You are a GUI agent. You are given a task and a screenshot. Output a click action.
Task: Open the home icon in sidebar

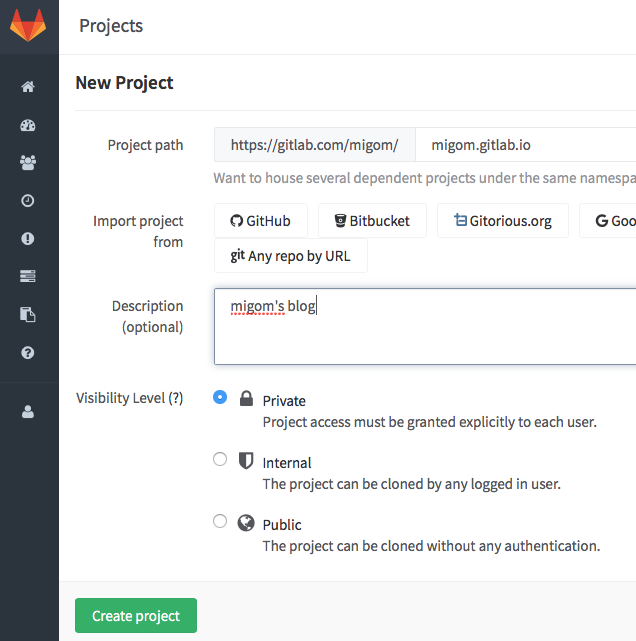pyautogui.click(x=28, y=87)
